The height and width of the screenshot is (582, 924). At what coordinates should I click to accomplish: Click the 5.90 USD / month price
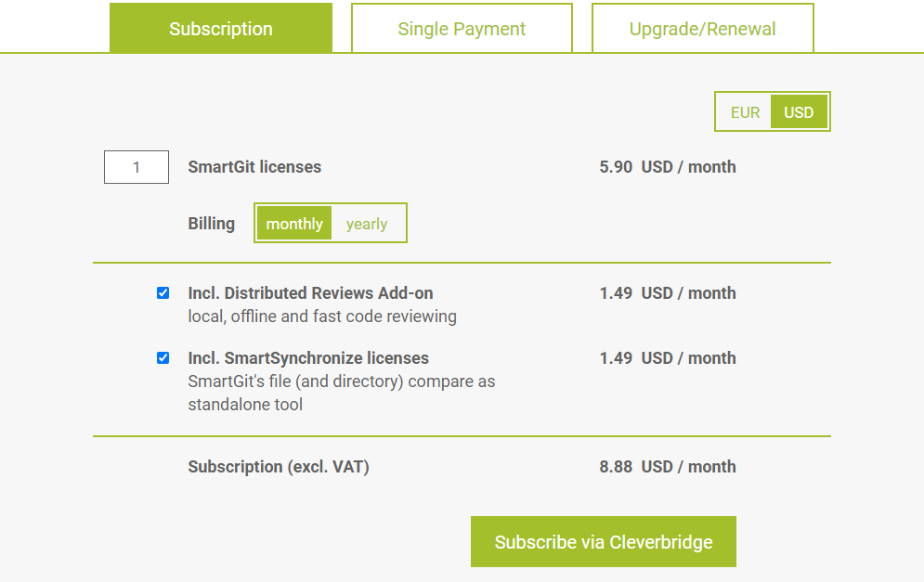668,167
